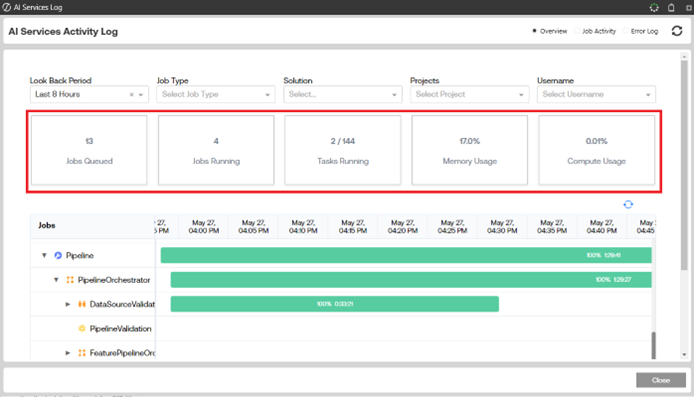Click the Close button
The image size is (694, 397).
pos(661,380)
